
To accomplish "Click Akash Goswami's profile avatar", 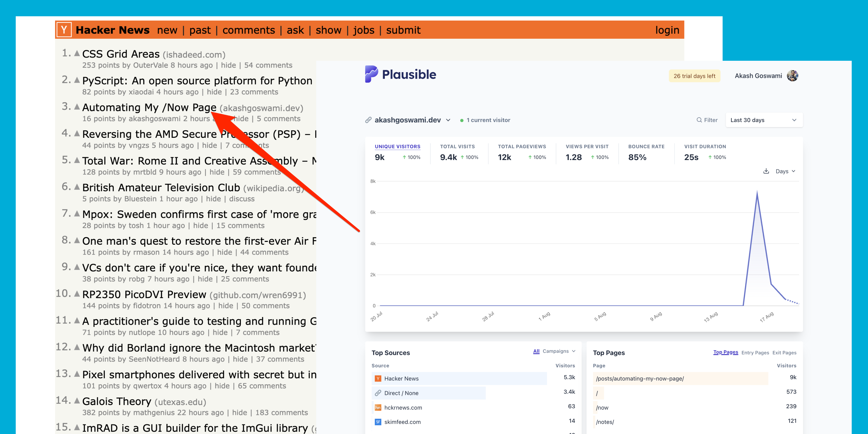I will click(x=792, y=75).
